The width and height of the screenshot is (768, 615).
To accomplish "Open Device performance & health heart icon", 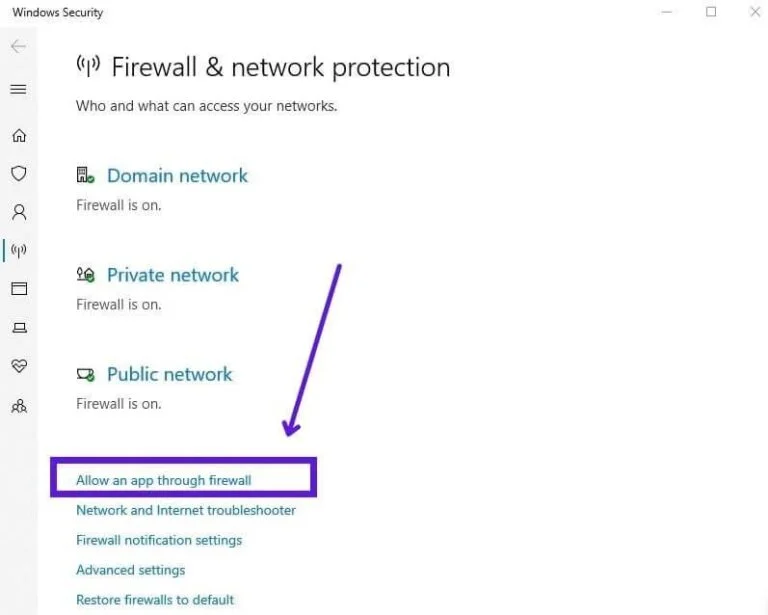I will 18,366.
